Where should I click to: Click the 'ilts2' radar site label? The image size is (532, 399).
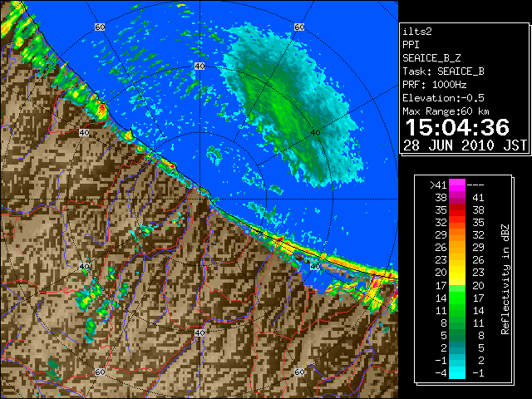(417, 32)
